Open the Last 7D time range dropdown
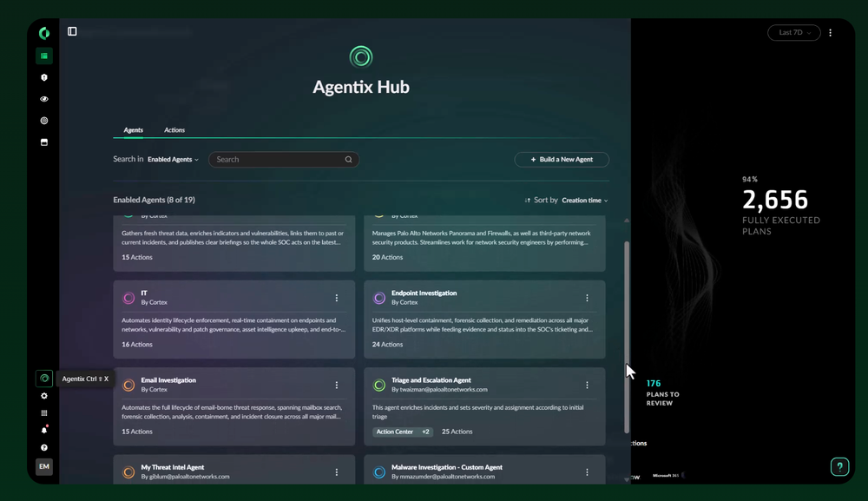The image size is (868, 501). 792,32
